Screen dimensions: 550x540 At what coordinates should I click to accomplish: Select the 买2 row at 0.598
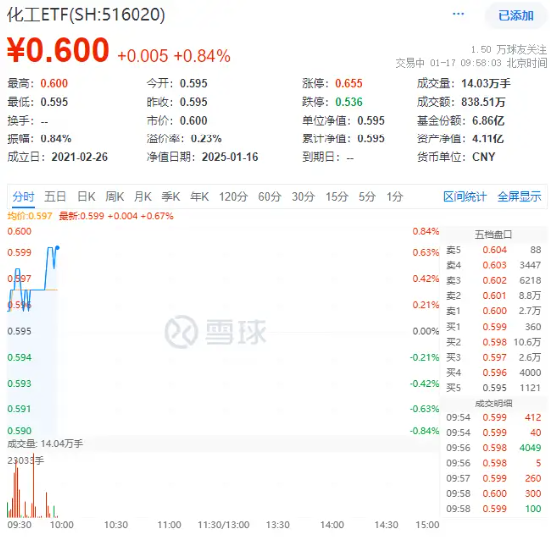click(x=494, y=342)
